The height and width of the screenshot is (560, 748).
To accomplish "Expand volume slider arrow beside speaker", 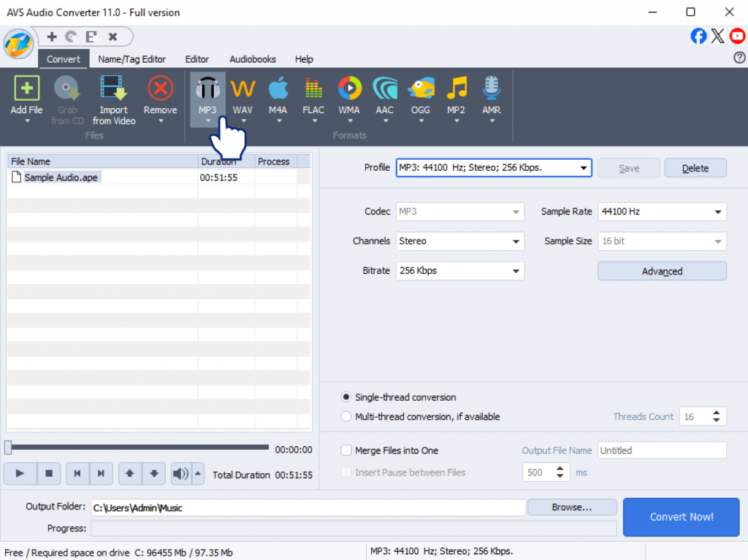I will click(198, 473).
